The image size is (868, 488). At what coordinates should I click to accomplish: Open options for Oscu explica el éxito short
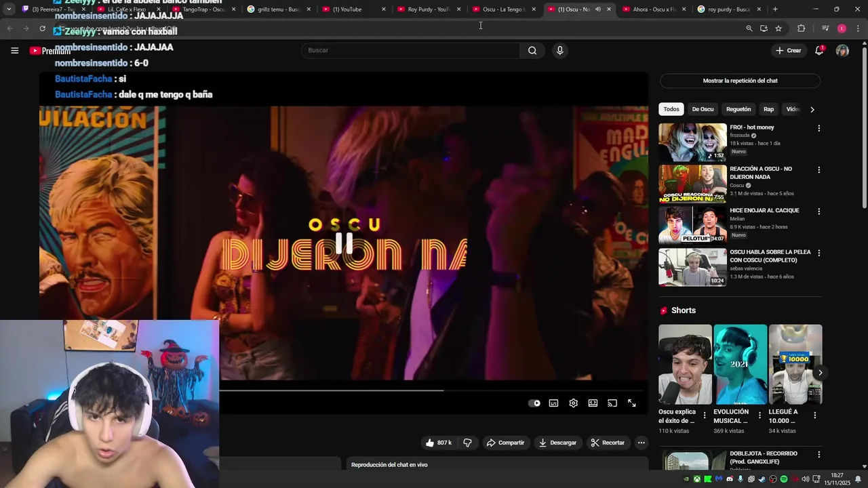704,415
